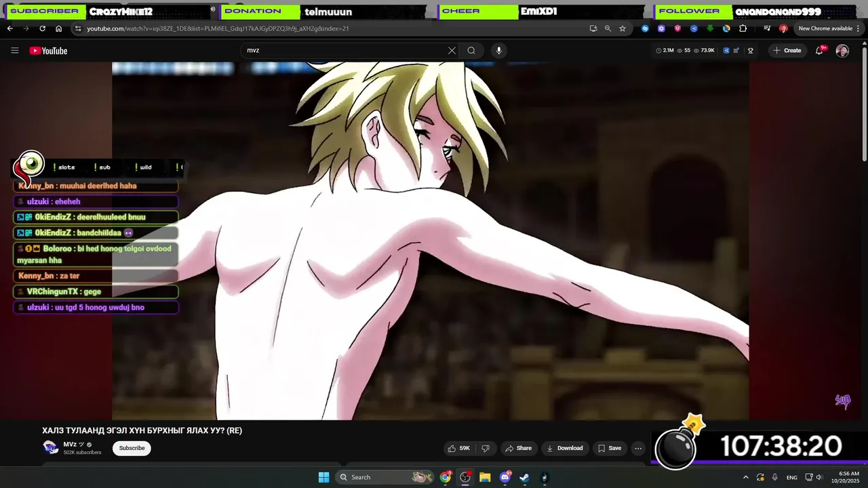Click the video title text
The width and height of the screenshot is (868, 488).
[142, 430]
